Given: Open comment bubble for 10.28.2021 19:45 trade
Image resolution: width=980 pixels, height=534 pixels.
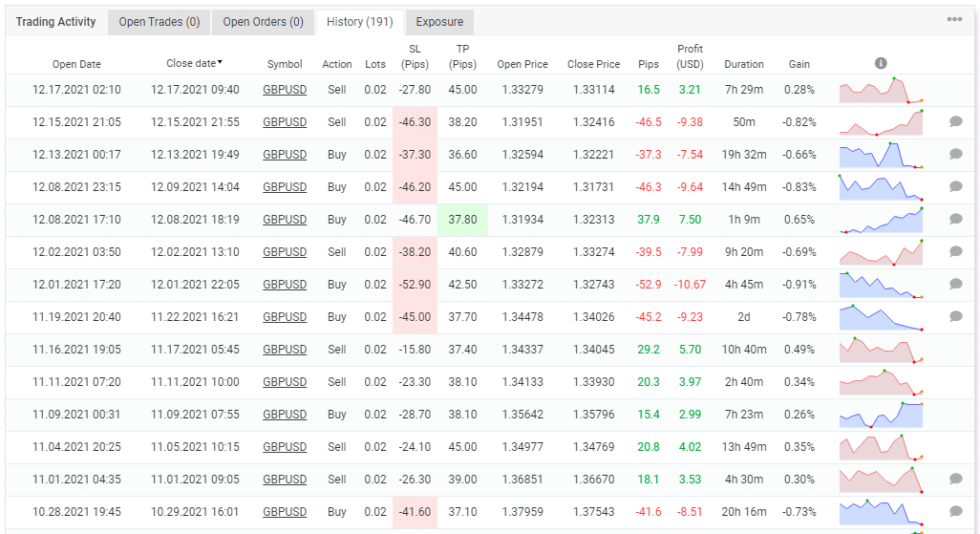Looking at the screenshot, I should 955,511.
